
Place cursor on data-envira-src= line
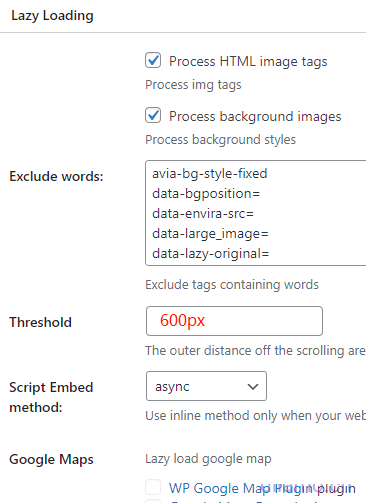203,214
